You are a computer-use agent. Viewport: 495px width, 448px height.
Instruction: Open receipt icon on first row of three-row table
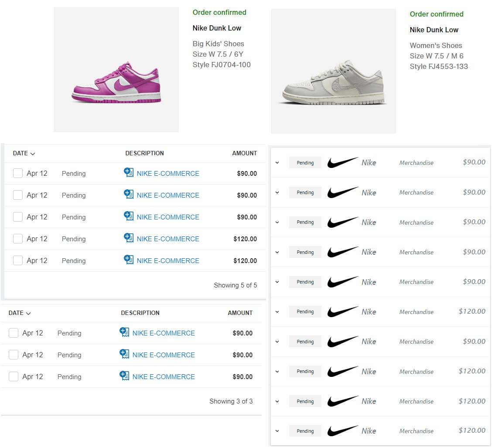tap(124, 332)
